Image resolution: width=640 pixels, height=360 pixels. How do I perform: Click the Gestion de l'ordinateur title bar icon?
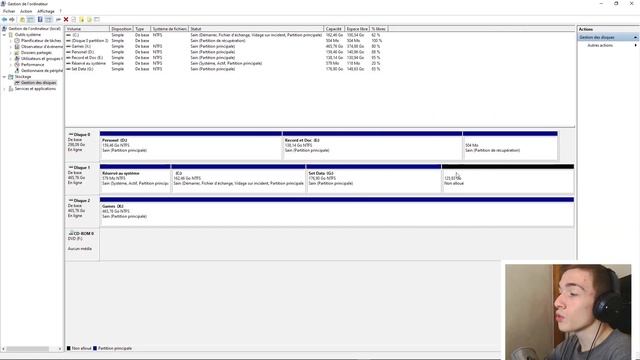pos(4,4)
